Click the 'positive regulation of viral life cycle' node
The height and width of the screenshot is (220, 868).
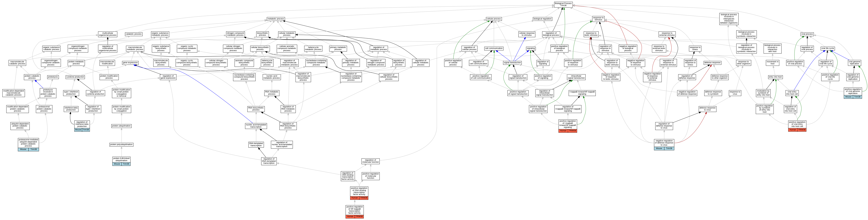point(830,77)
